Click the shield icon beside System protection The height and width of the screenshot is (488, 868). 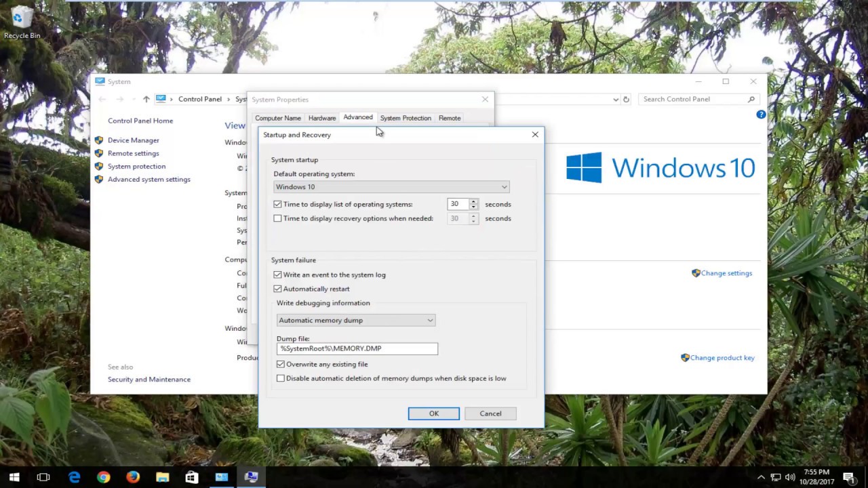[99, 166]
